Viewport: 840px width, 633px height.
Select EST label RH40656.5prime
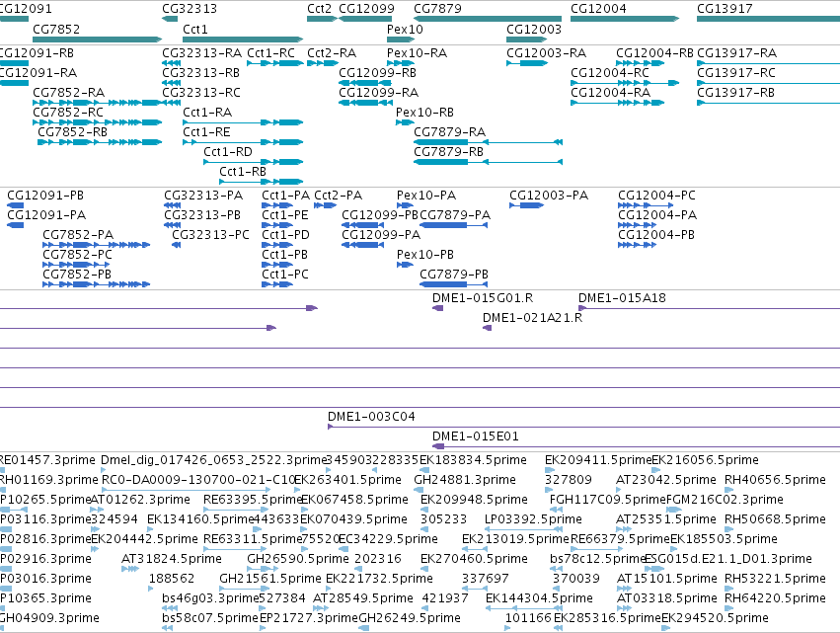coord(775,480)
